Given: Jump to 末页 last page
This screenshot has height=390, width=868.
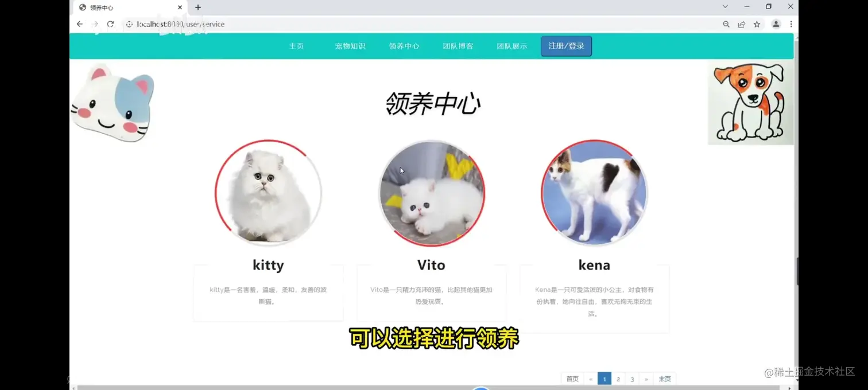Looking at the screenshot, I should pyautogui.click(x=664, y=379).
